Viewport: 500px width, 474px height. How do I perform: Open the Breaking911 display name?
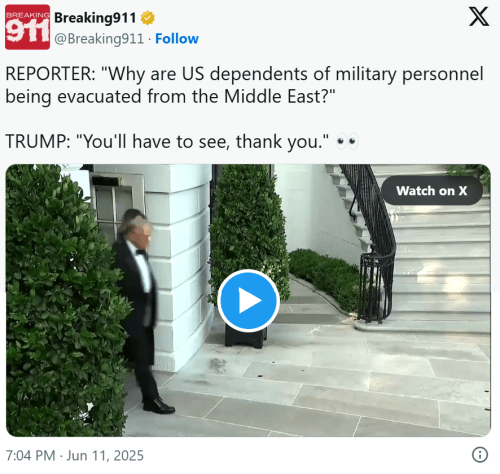pyautogui.click(x=95, y=18)
